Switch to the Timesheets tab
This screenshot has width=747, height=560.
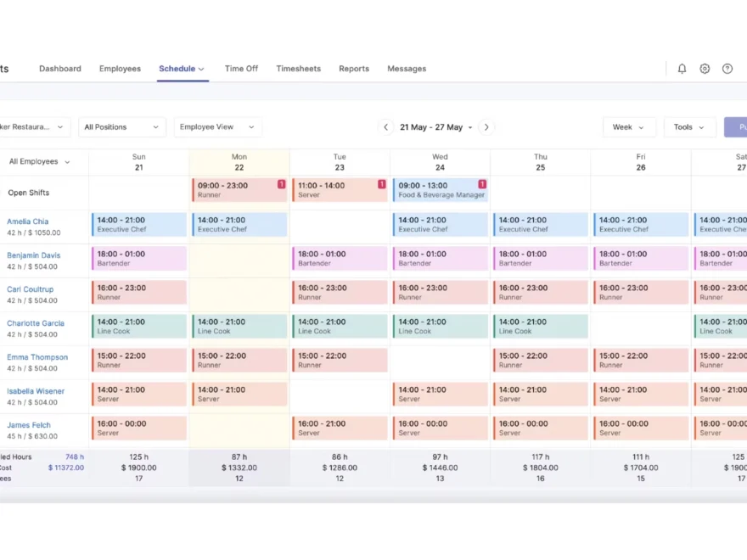[x=298, y=69]
